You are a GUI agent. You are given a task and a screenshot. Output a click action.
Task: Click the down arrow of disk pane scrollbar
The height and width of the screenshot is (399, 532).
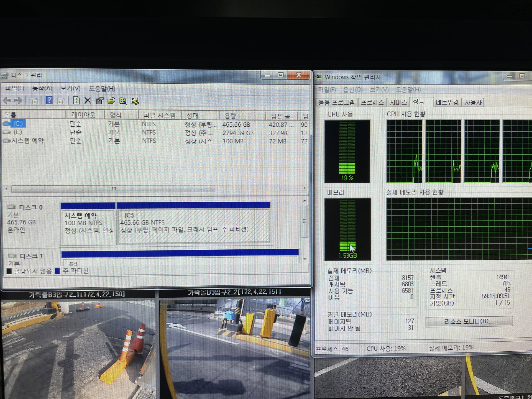click(305, 259)
